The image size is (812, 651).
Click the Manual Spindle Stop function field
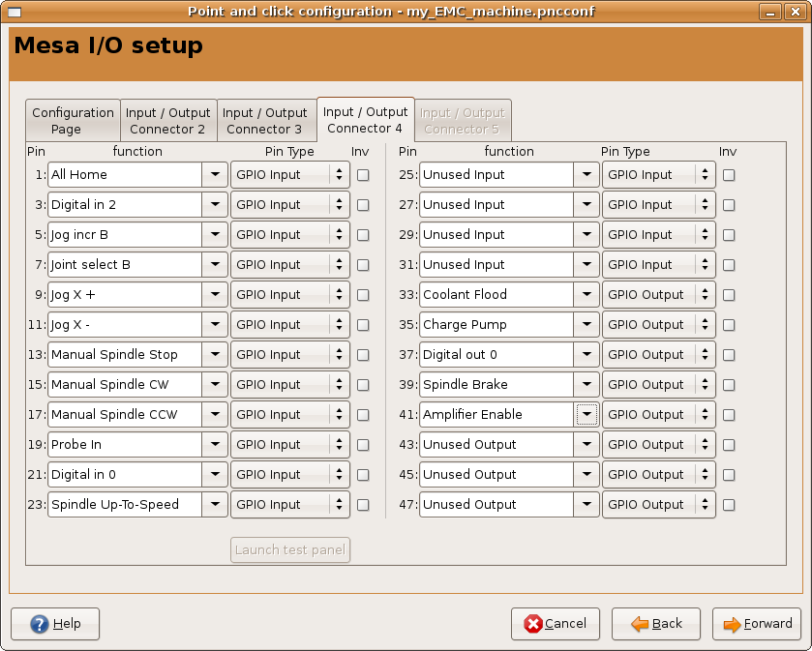125,354
